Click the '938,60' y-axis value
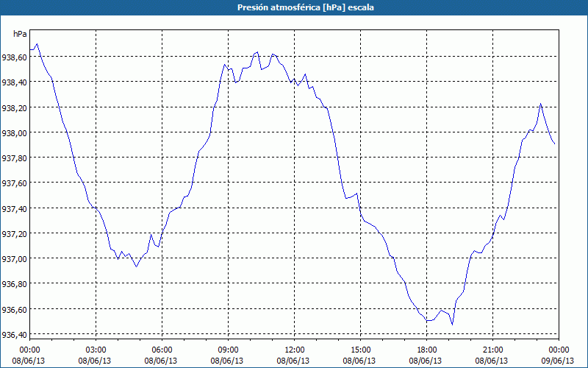This screenshot has width=588, height=368. coord(14,57)
